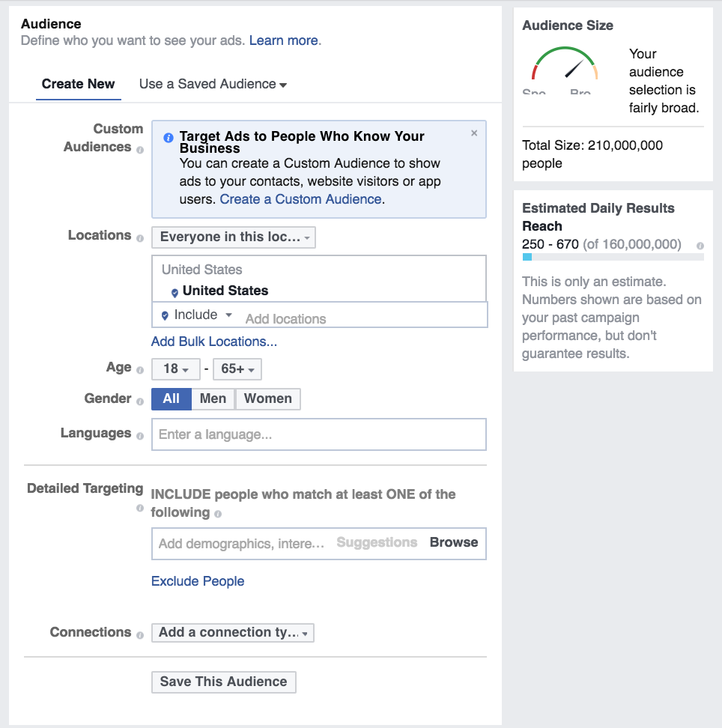Select Men gender option
The image size is (722, 728).
pyautogui.click(x=213, y=398)
